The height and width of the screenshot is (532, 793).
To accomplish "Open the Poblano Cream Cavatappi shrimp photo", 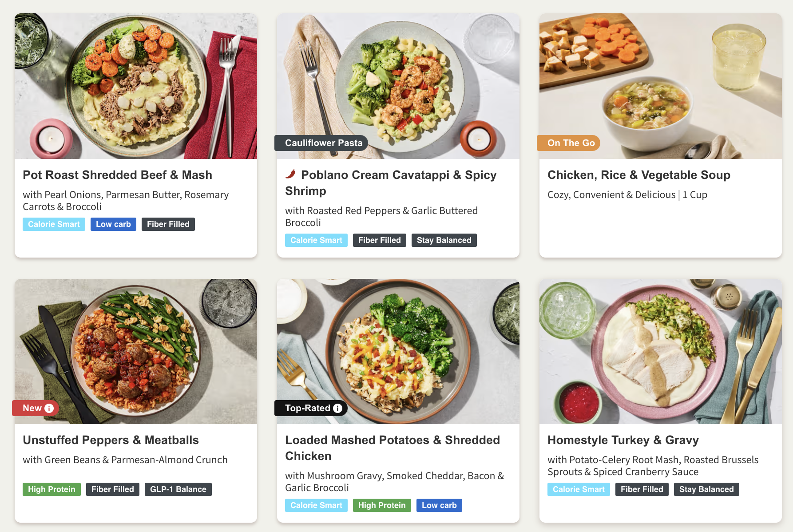I will click(x=398, y=86).
